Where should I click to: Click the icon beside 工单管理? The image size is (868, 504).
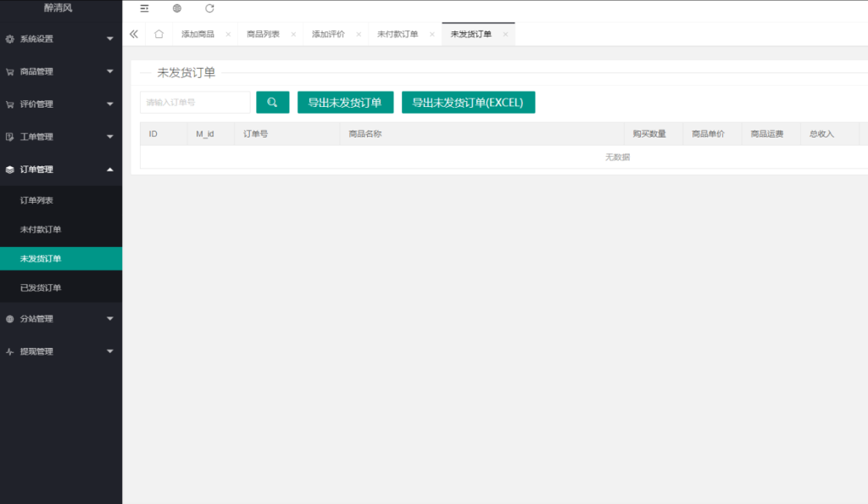10,137
